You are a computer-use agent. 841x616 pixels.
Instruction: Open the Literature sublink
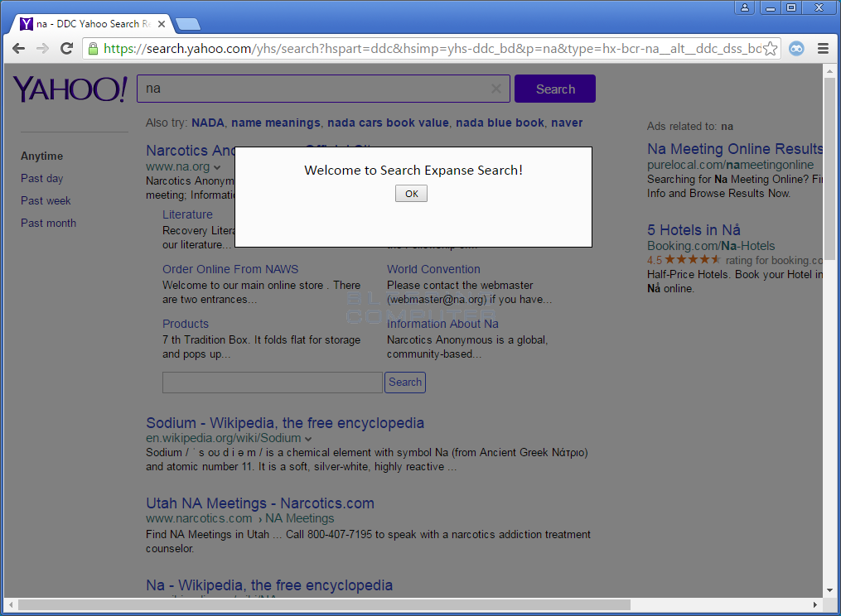click(x=187, y=214)
